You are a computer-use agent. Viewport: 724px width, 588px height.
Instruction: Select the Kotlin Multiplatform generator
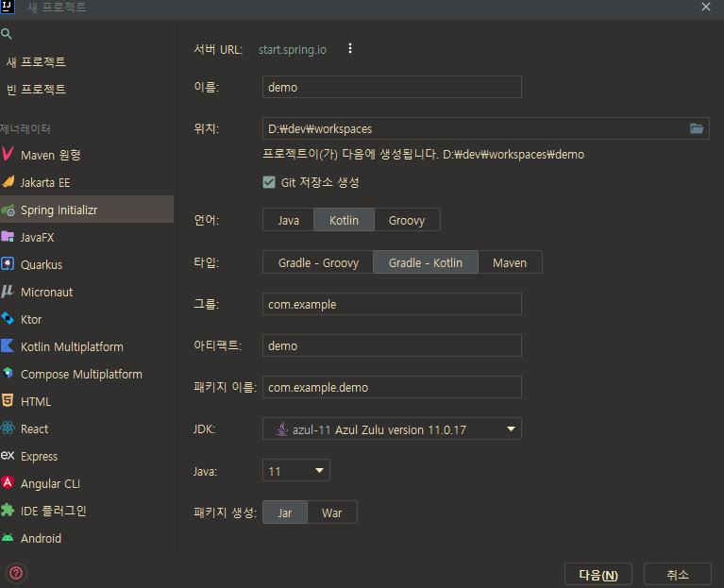coord(87,346)
